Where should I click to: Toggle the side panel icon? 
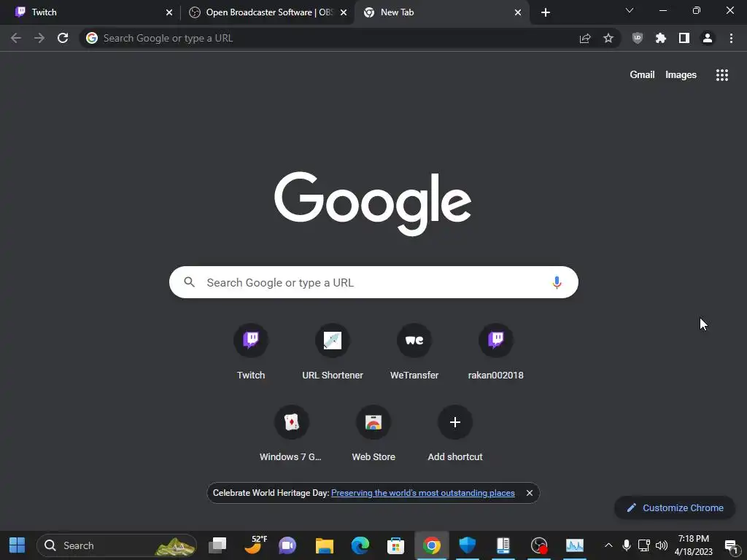[684, 38]
